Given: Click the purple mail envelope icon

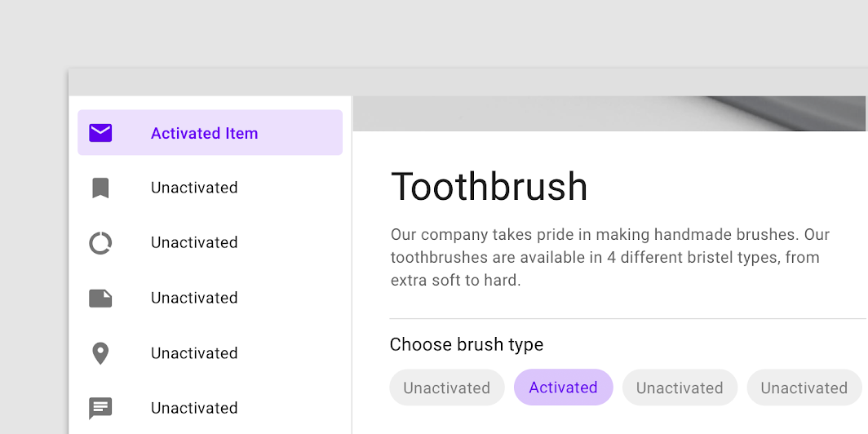Looking at the screenshot, I should [100, 133].
